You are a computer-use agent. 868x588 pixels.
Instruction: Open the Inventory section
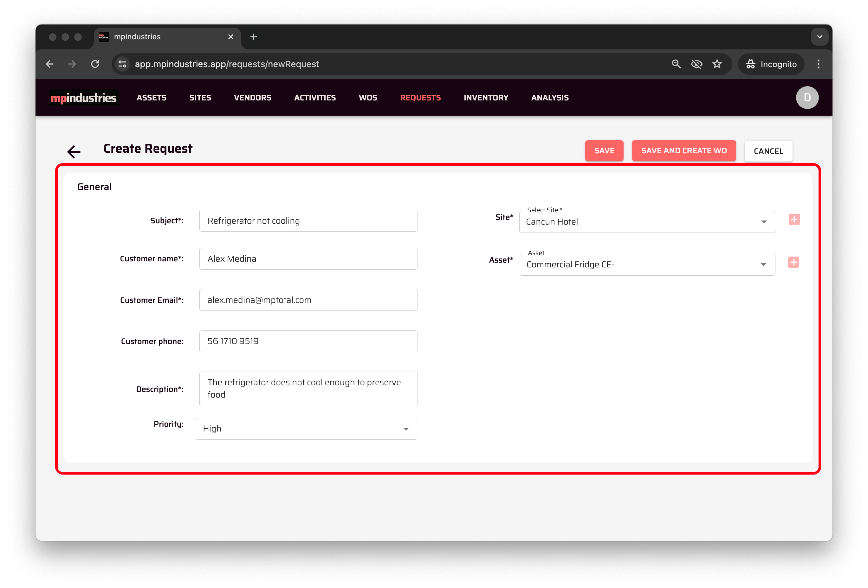pos(486,98)
